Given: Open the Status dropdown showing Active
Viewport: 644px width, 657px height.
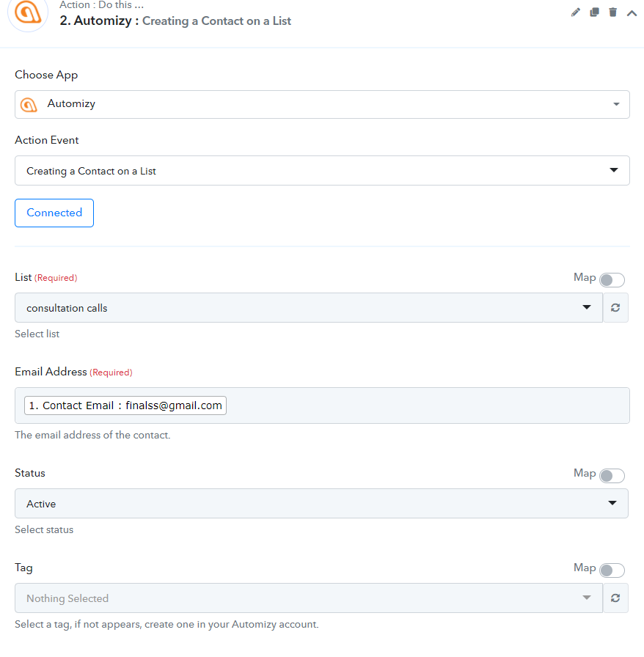Looking at the screenshot, I should pos(321,503).
